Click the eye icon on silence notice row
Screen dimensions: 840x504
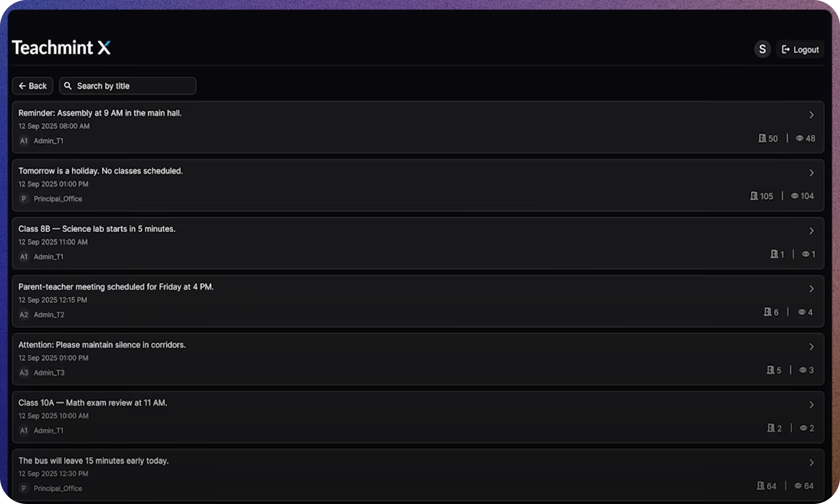point(803,370)
